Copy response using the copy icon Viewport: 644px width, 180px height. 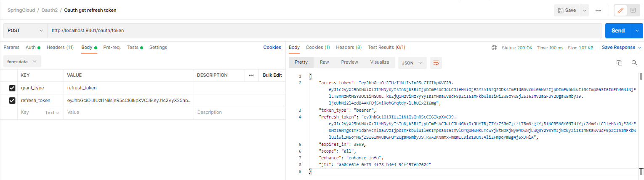619,63
